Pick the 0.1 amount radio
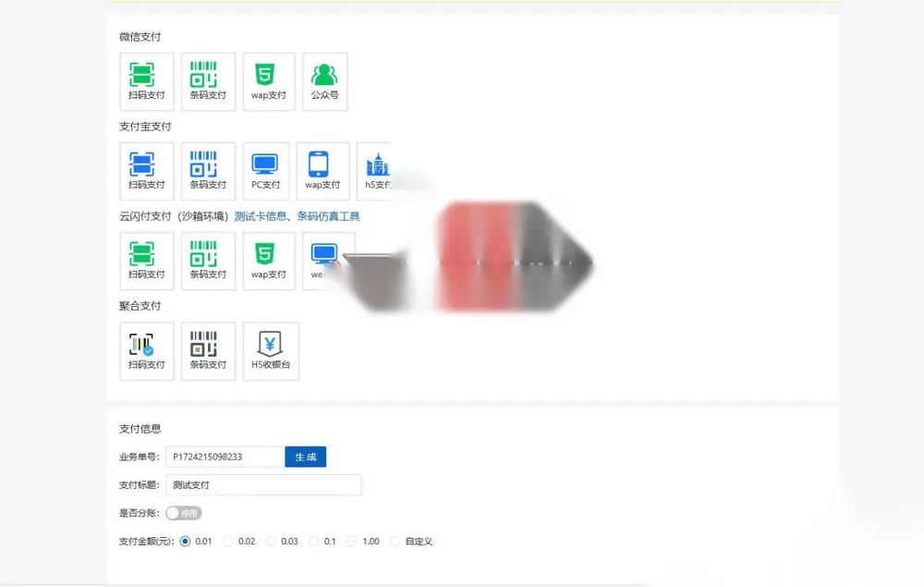This screenshot has width=924, height=587. coord(313,541)
